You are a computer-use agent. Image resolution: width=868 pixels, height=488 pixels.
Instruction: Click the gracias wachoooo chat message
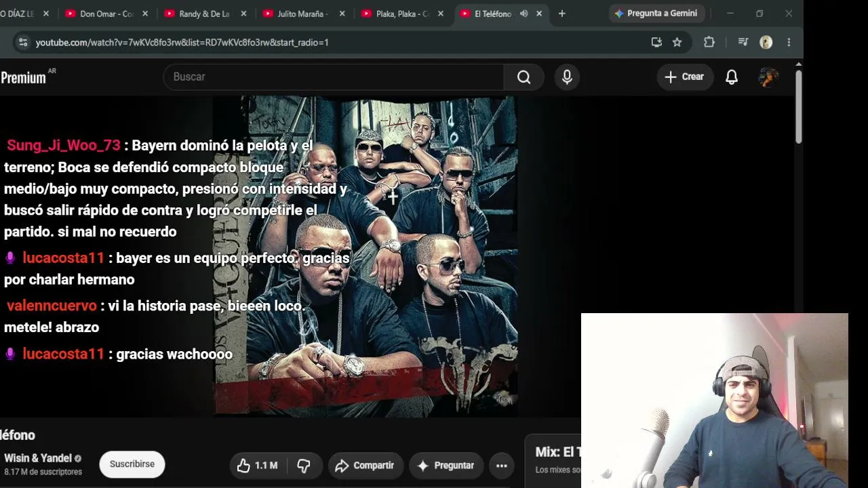coord(174,354)
